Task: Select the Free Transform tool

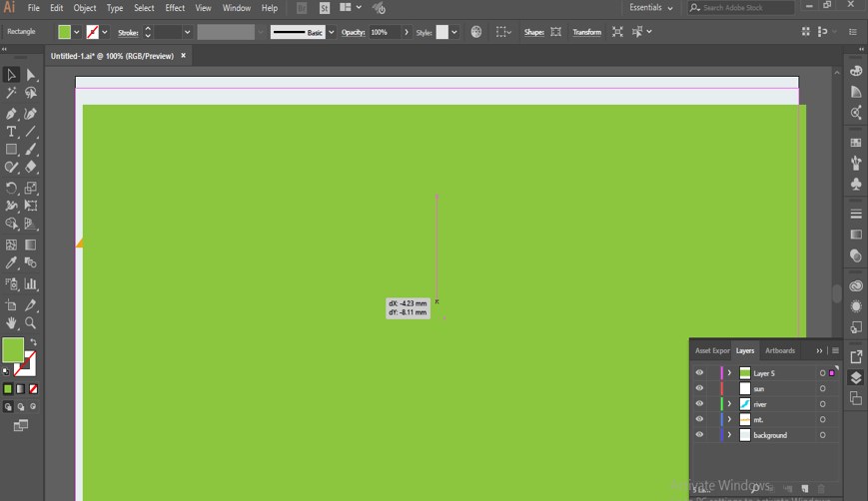Action: [30, 206]
